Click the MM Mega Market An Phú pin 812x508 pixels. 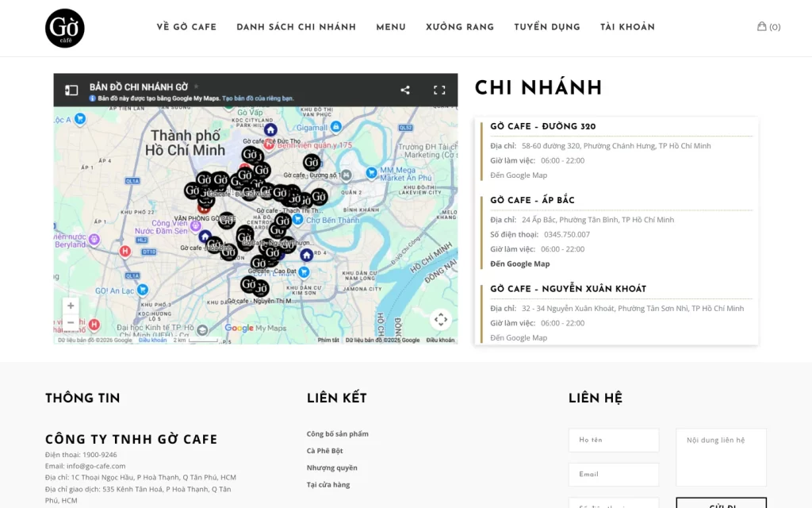coord(371,172)
